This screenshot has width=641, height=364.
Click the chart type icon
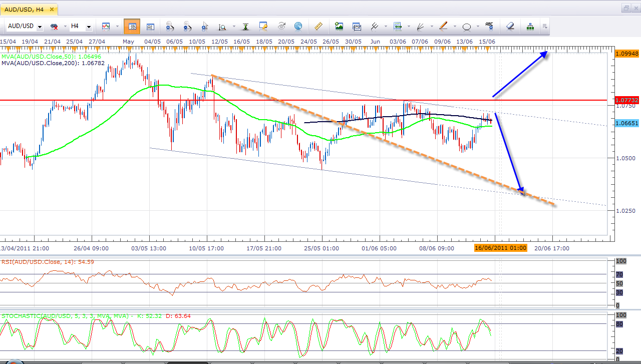pyautogui.click(x=106, y=26)
